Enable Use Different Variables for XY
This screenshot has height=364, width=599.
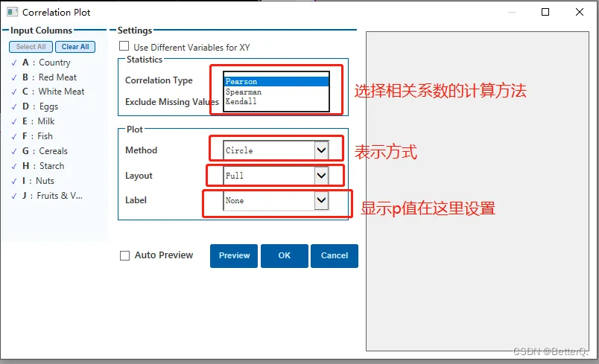point(124,46)
